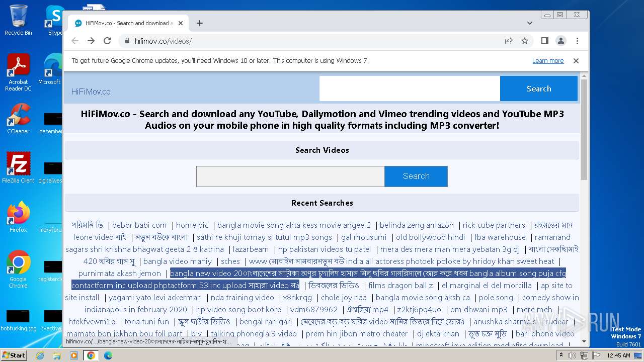This screenshot has height=362, width=644.
Task: Open 'x8nkrqg' search link
Action: (x=297, y=298)
